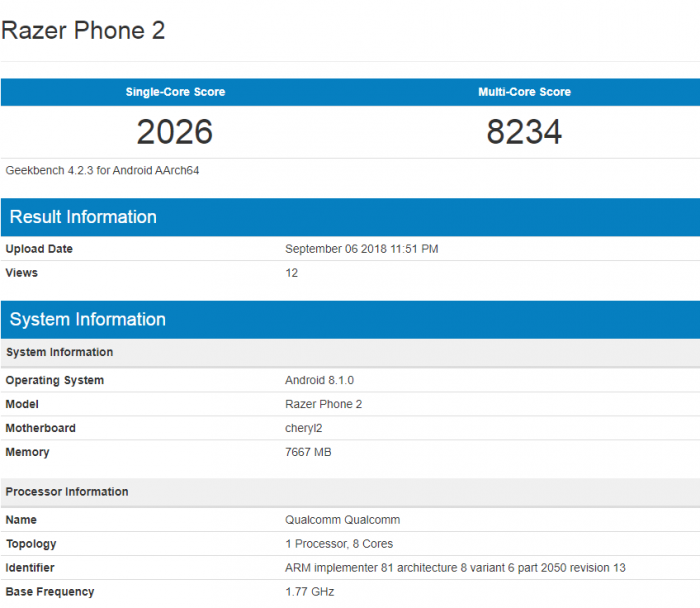The image size is (700, 608).
Task: Click the Views count value 12
Action: (291, 273)
